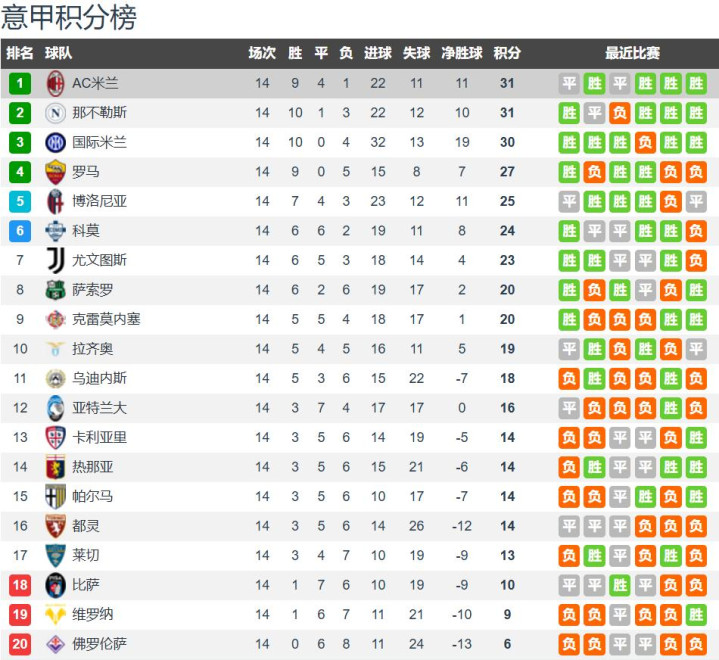Screen dimensions: 719x660
Task: Click the 净胜球 column header
Action: coord(461,53)
